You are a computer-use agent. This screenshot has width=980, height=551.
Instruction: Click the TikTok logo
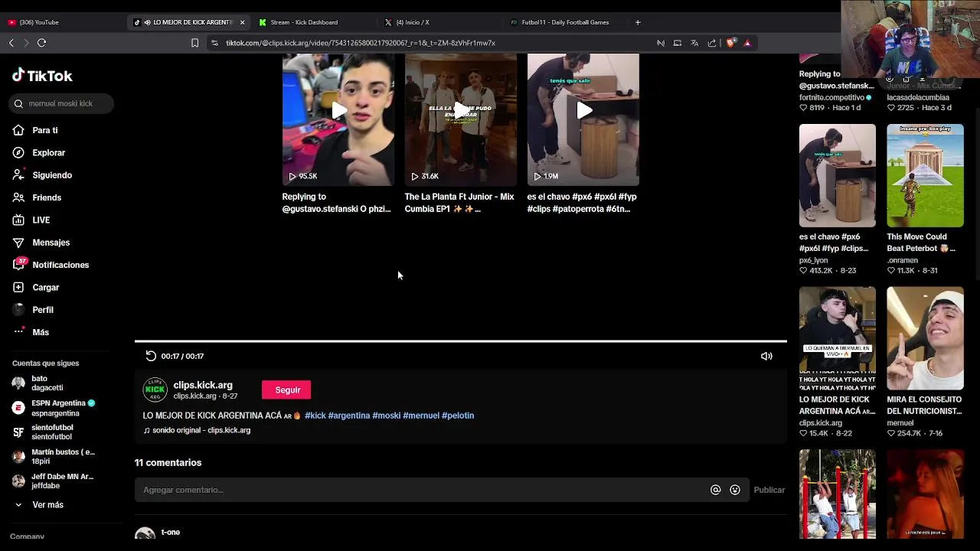coord(42,75)
